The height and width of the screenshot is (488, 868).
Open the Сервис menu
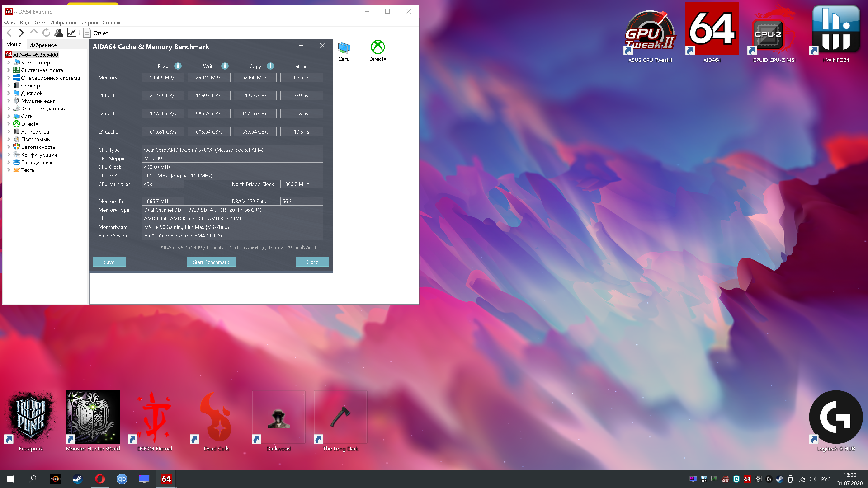(90, 23)
